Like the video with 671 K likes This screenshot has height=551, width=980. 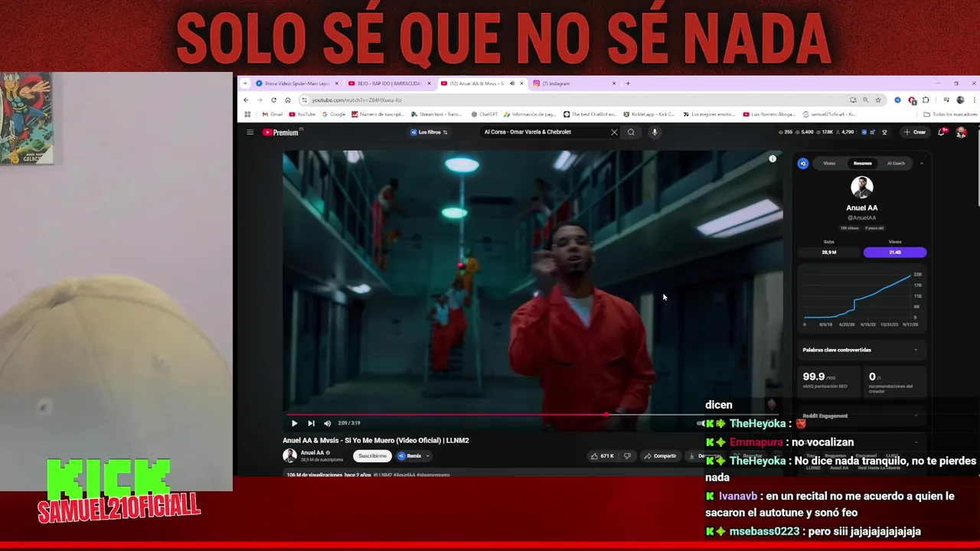[602, 456]
